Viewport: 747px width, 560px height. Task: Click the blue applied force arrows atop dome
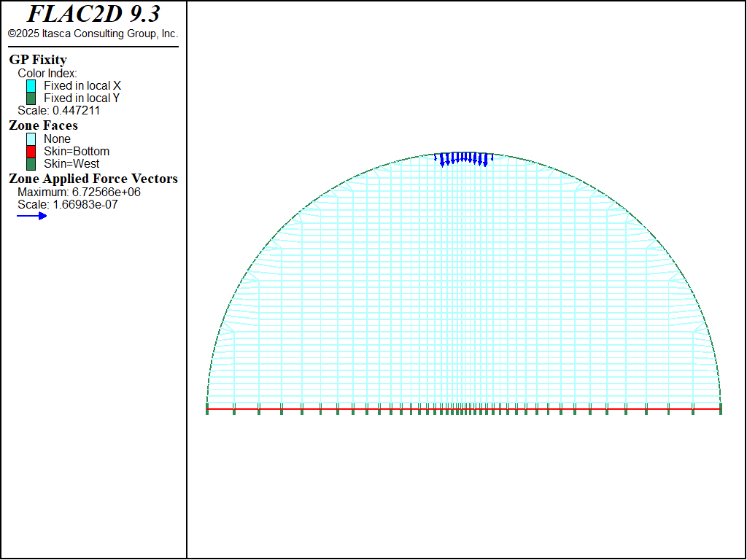click(463, 158)
